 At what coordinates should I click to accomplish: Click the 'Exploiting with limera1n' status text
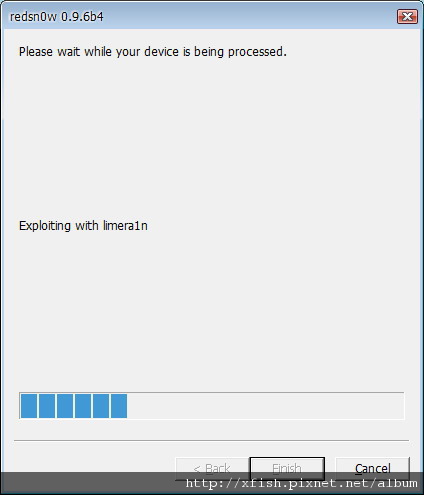pos(83,226)
